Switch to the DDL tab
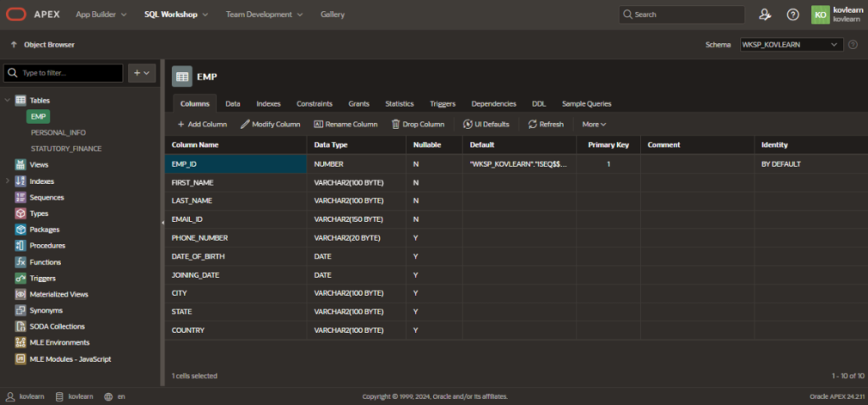The height and width of the screenshot is (405, 868). click(538, 103)
